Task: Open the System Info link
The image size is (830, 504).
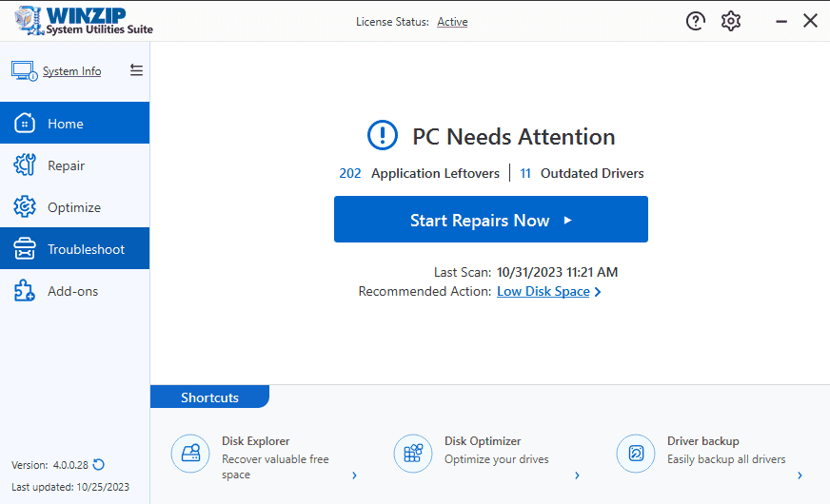Action: click(71, 71)
